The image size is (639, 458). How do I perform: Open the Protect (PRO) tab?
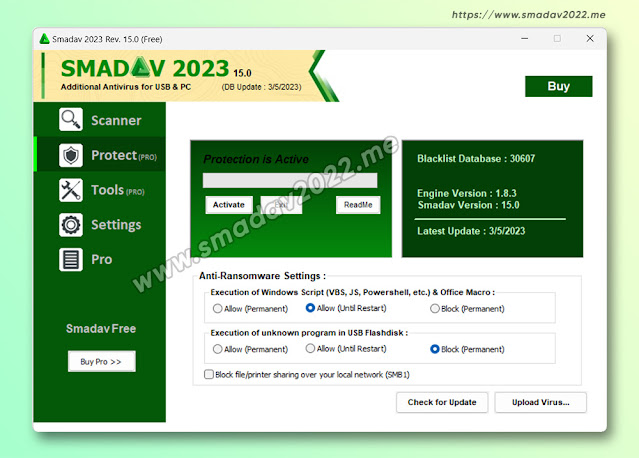click(x=100, y=155)
